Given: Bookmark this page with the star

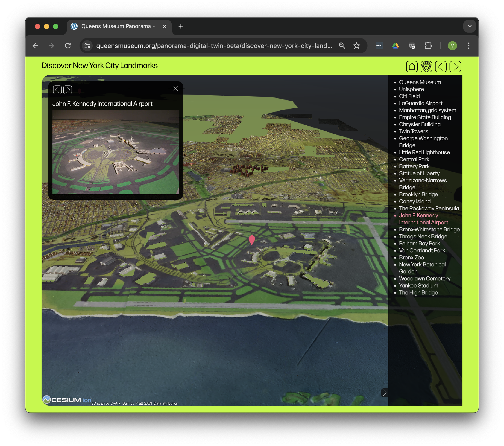Looking at the screenshot, I should tap(356, 46).
